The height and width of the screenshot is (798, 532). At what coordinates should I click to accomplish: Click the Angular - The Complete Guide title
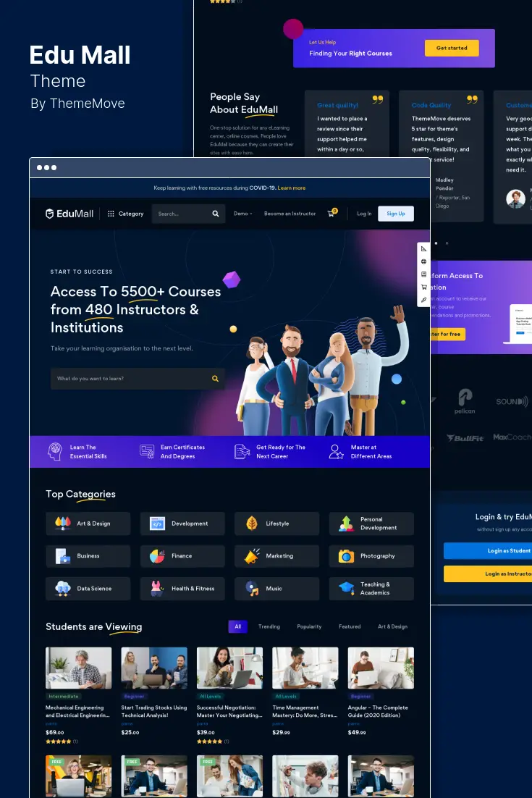click(x=378, y=711)
